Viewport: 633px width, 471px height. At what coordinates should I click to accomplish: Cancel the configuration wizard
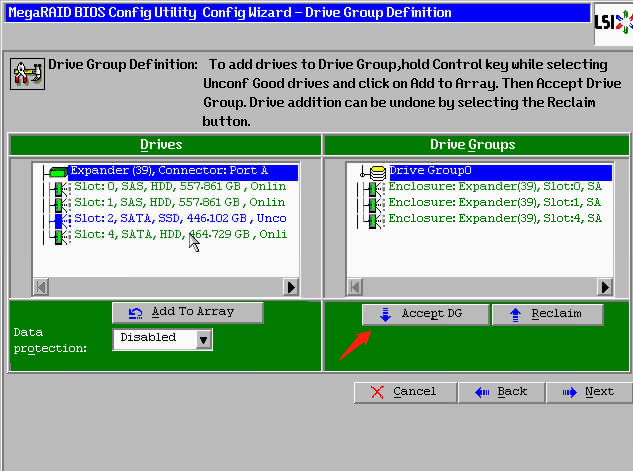tap(405, 392)
